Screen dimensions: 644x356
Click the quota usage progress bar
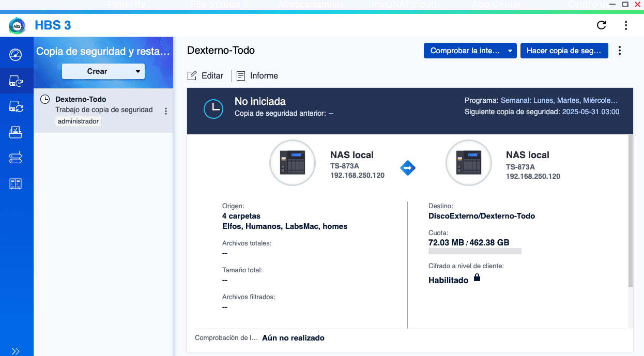pyautogui.click(x=474, y=251)
